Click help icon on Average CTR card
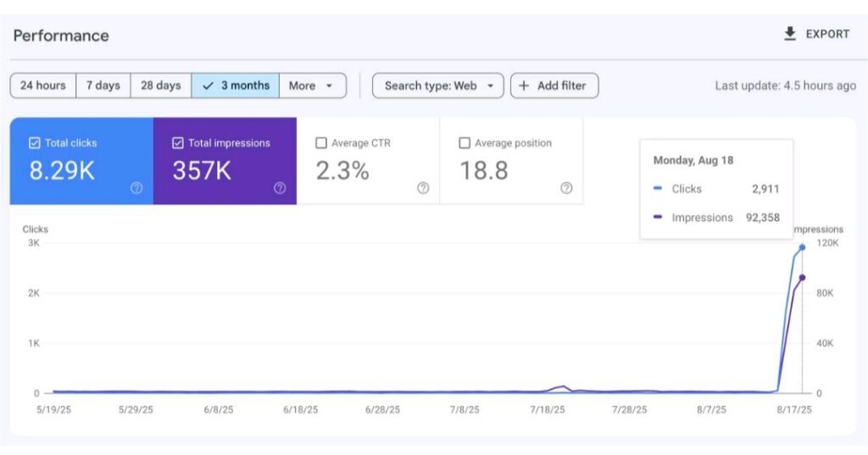This screenshot has height=455, width=868. point(423,188)
